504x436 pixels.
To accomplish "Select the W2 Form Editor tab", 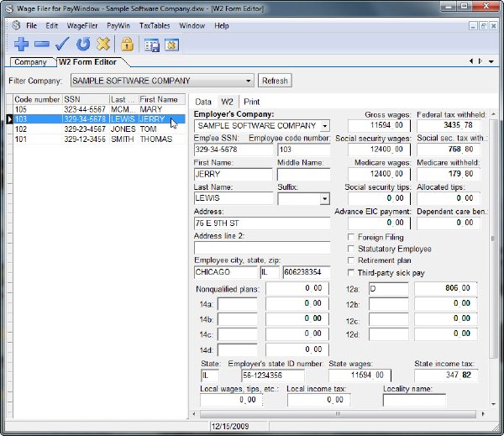I will coord(88,61).
